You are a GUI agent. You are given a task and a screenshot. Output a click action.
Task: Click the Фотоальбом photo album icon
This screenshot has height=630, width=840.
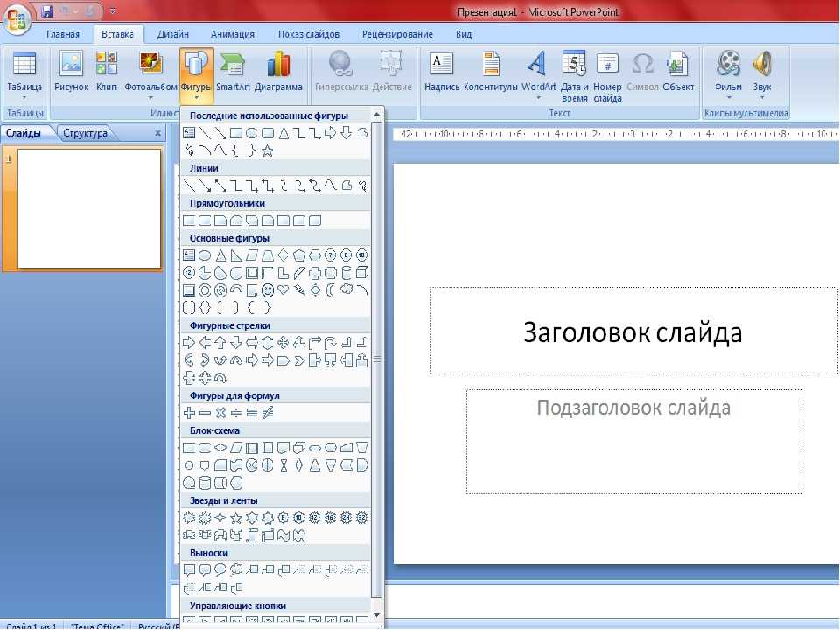(x=150, y=63)
